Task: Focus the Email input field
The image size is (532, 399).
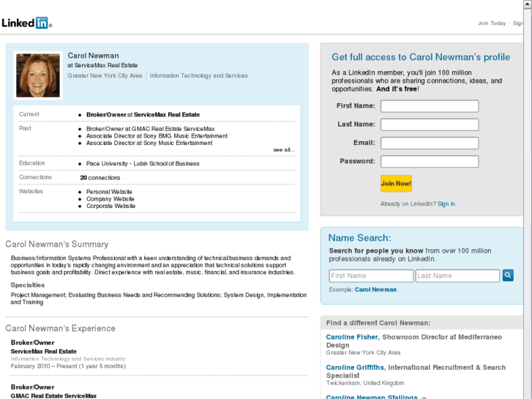Action: tap(430, 143)
